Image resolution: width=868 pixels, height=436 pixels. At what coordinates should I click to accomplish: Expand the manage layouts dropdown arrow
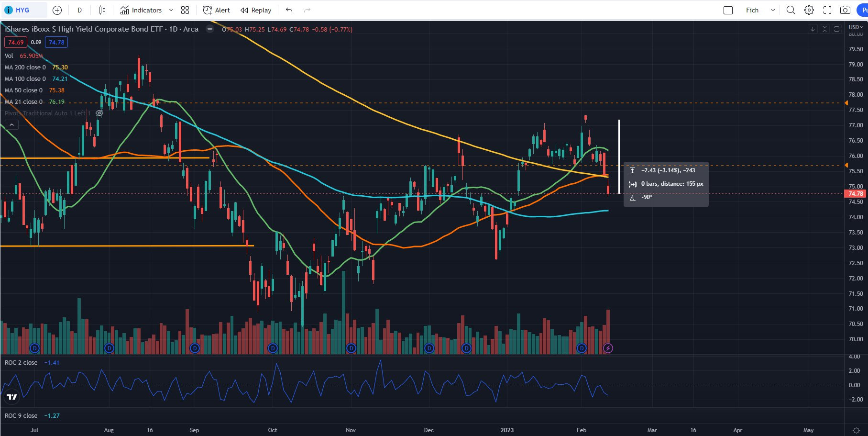(x=772, y=10)
